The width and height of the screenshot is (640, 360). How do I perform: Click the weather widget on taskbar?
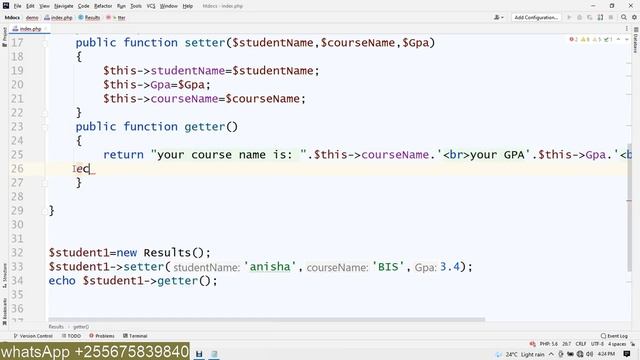coord(521,354)
